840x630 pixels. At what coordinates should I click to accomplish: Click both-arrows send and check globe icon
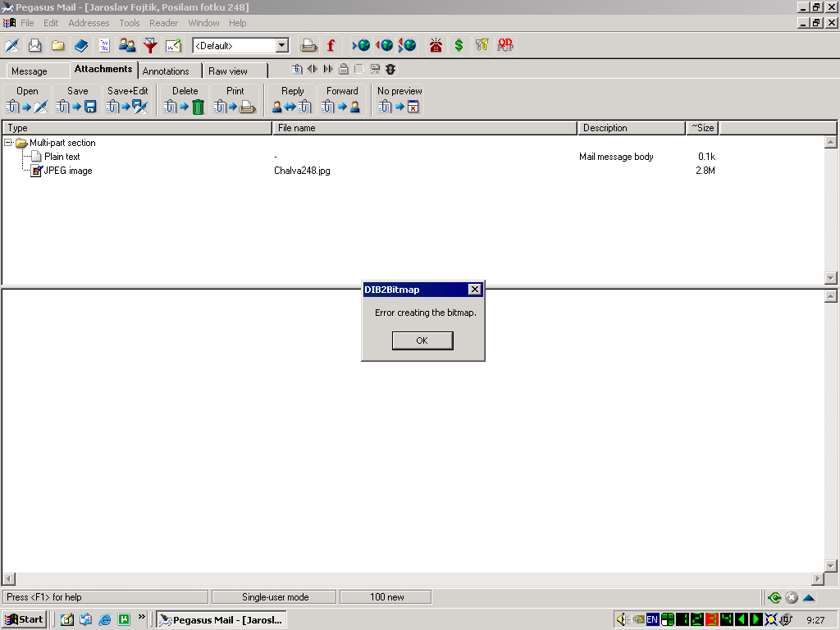(x=407, y=46)
